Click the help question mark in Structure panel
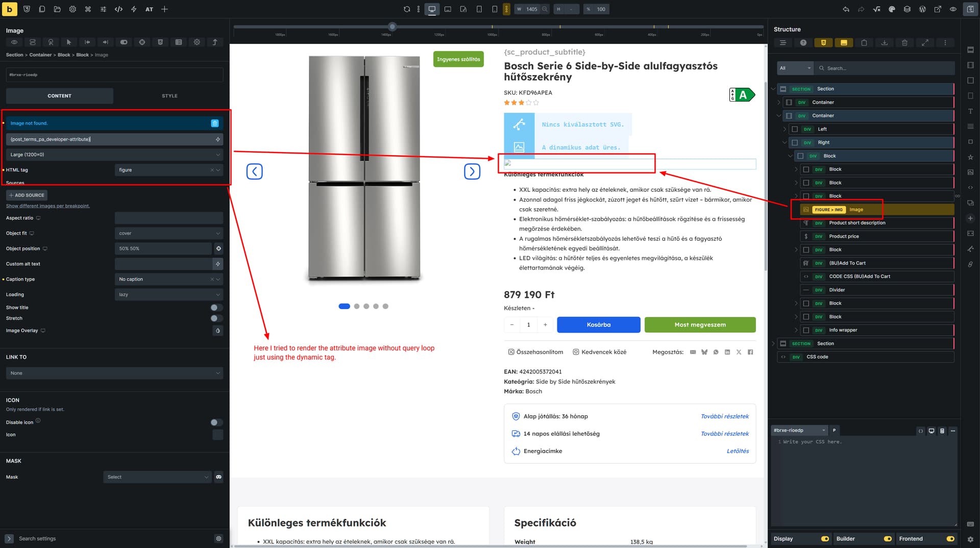This screenshot has width=980, height=548. 803,43
